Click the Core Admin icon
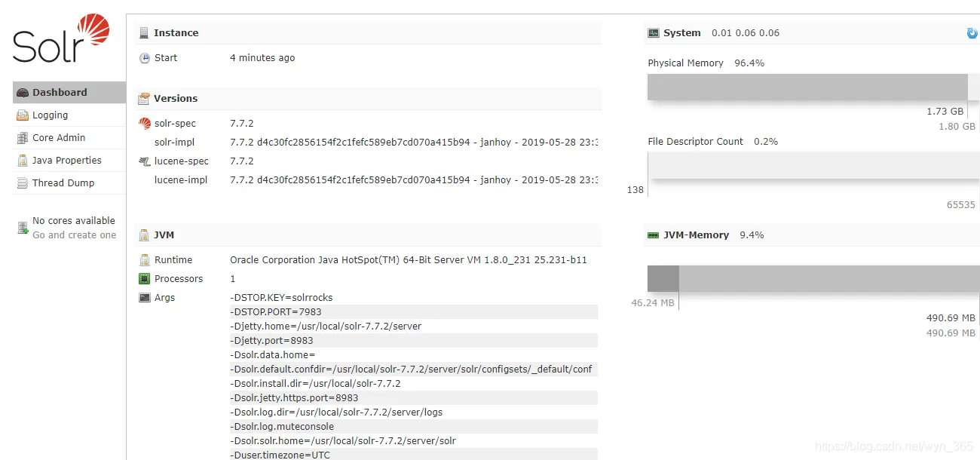 (23, 138)
